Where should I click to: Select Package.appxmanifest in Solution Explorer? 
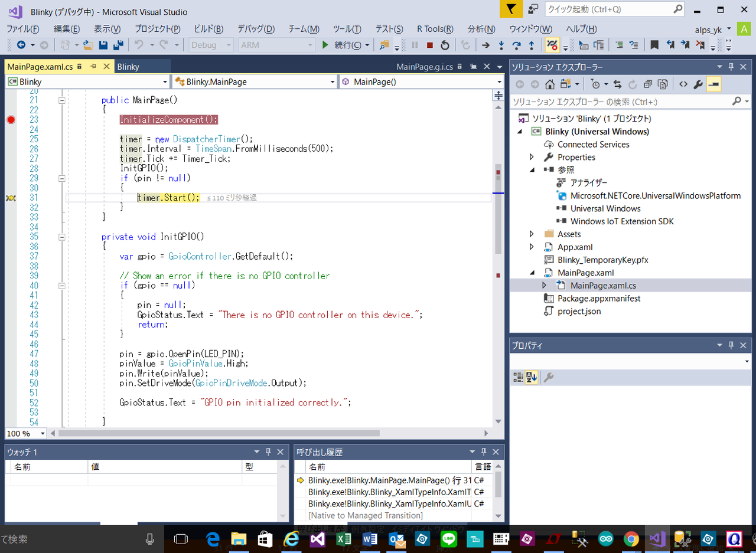click(x=599, y=299)
